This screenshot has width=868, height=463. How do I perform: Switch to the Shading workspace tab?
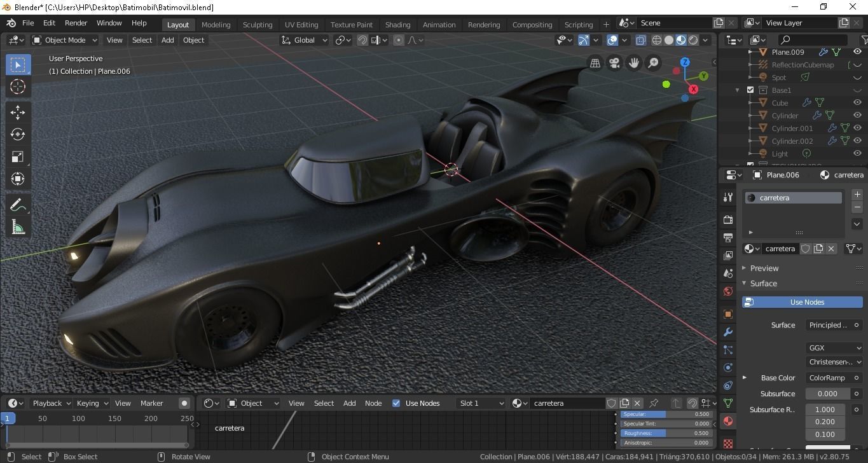pos(397,25)
